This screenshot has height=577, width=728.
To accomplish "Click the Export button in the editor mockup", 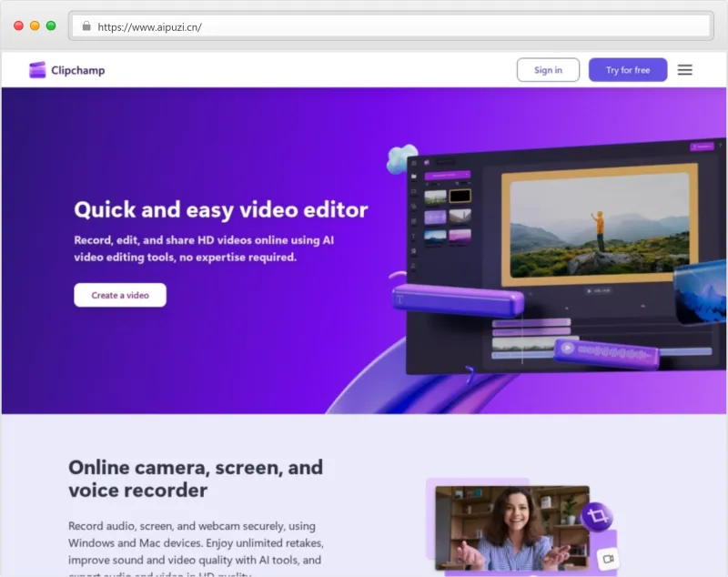I will [703, 146].
